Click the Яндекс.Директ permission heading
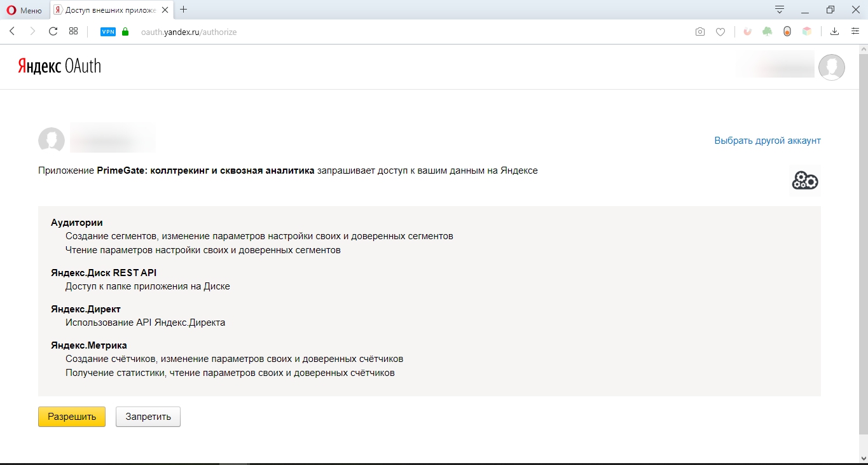The width and height of the screenshot is (868, 465). point(86,309)
